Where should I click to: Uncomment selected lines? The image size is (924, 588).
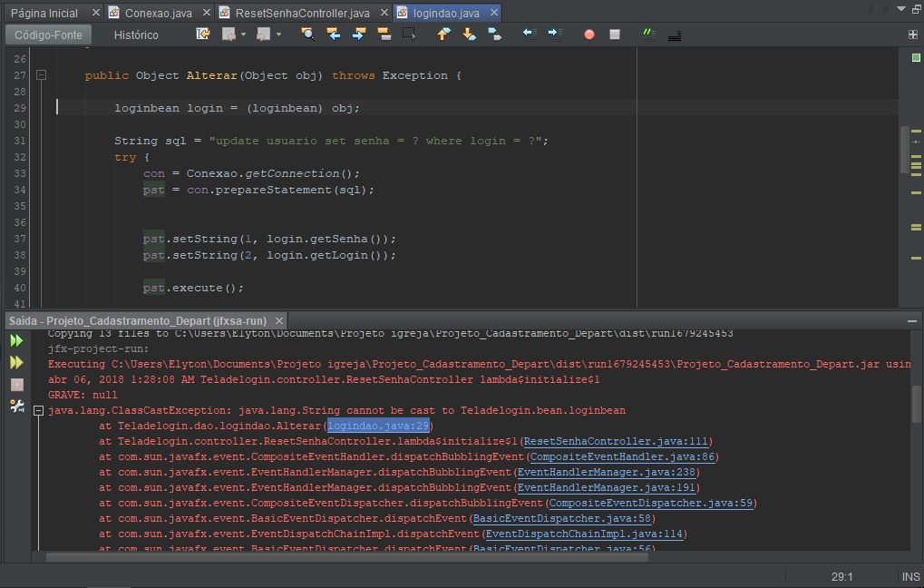(674, 34)
